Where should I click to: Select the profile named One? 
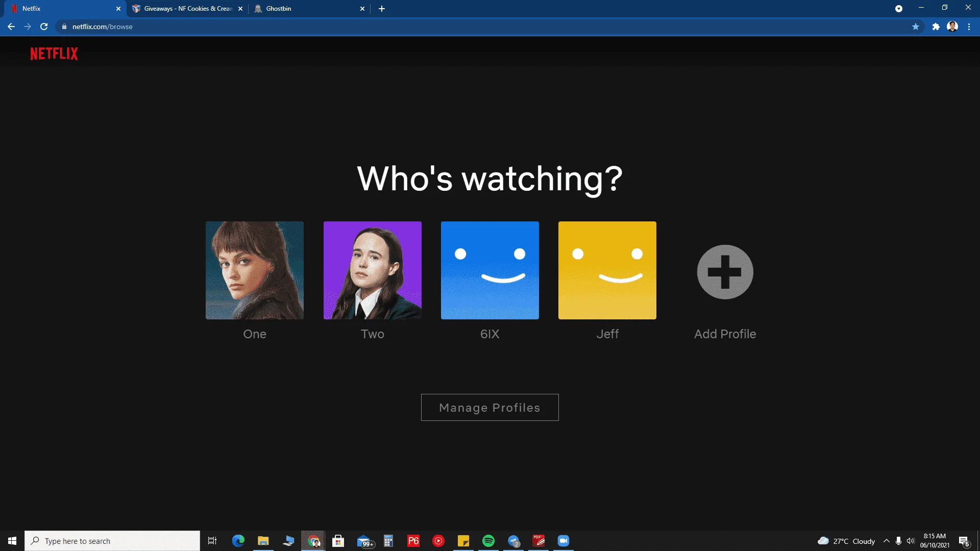tap(255, 270)
